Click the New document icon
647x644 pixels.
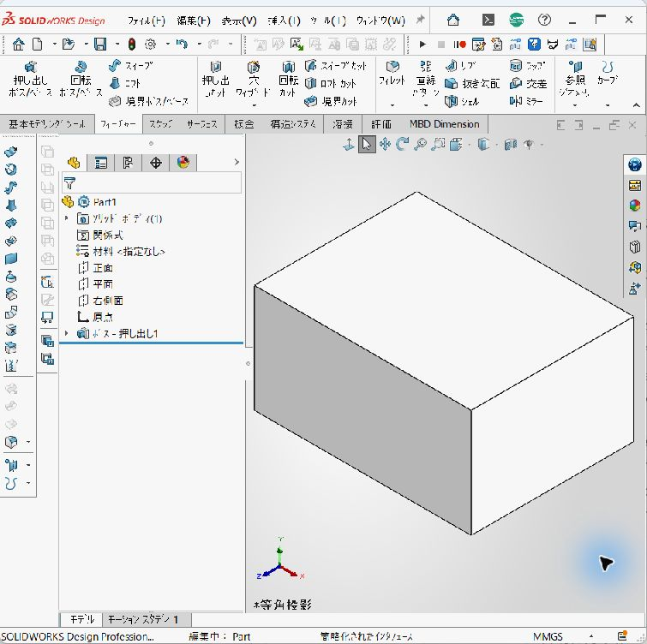[38, 45]
